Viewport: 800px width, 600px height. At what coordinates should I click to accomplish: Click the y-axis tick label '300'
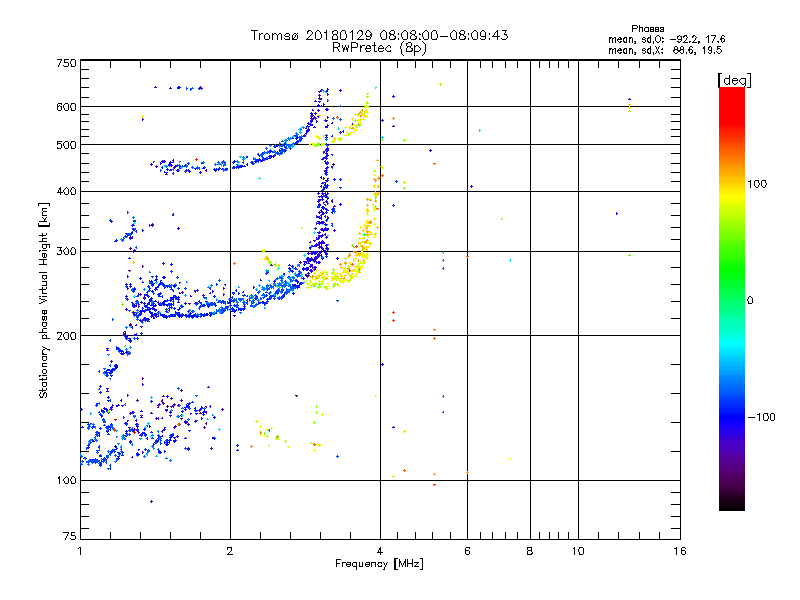[66, 252]
